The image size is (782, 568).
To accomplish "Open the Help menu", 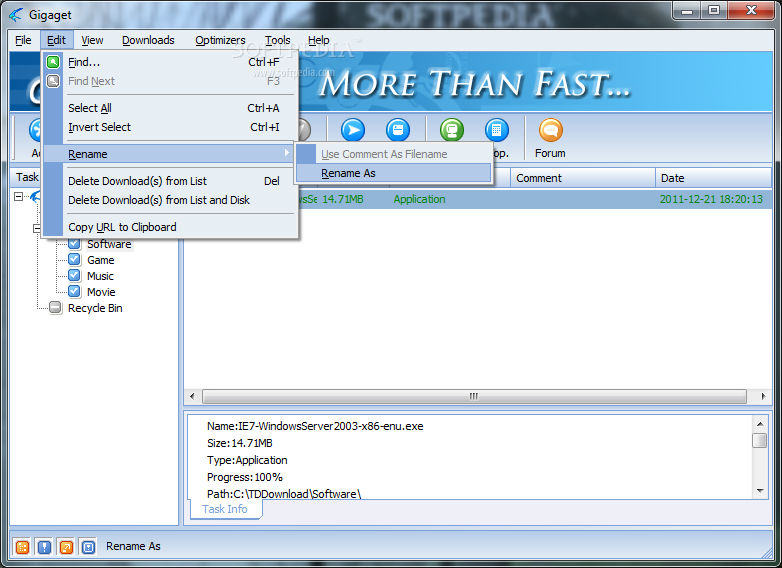I will pos(319,40).
